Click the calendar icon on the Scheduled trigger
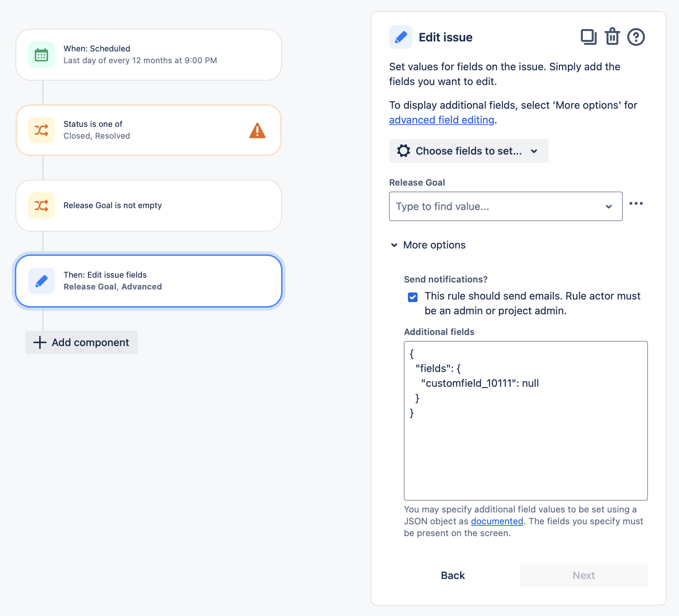 point(41,54)
